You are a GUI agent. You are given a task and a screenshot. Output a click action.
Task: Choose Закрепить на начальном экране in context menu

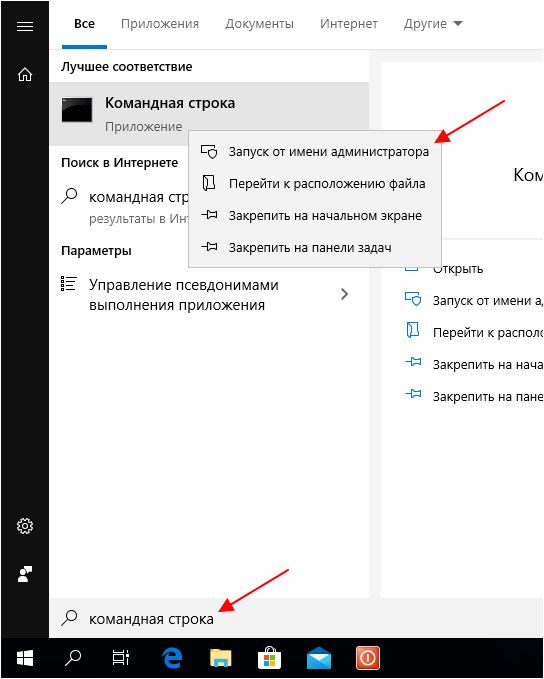point(315,215)
